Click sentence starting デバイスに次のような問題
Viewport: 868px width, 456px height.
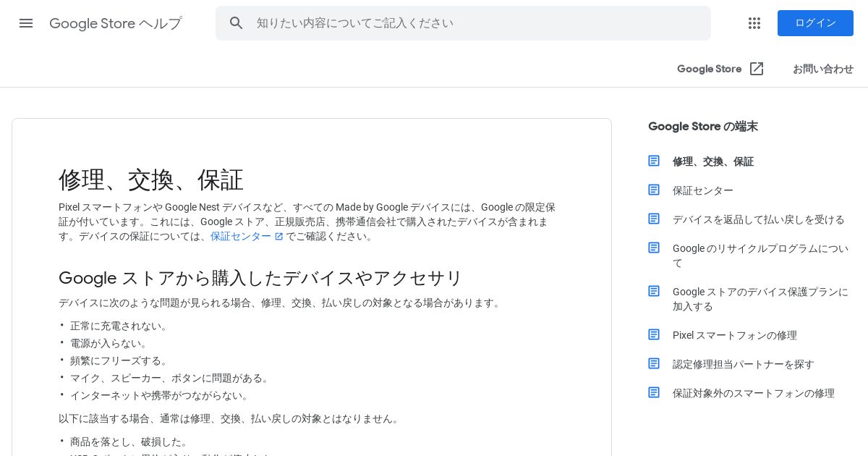coord(281,303)
